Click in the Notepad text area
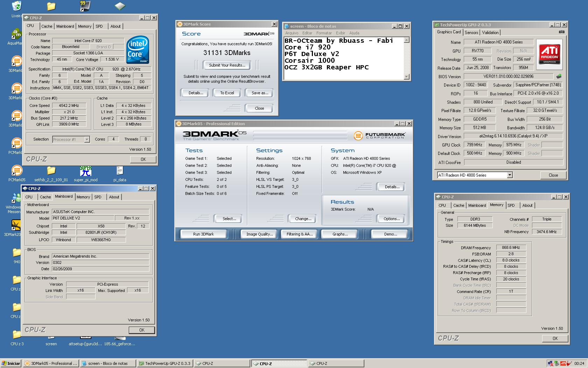This screenshot has width=588, height=368. click(x=344, y=59)
